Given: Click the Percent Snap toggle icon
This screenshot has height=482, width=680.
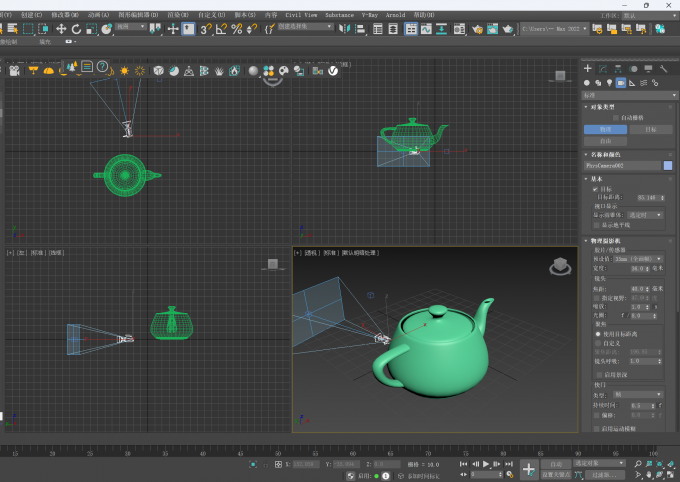Looking at the screenshot, I should tap(236, 29).
